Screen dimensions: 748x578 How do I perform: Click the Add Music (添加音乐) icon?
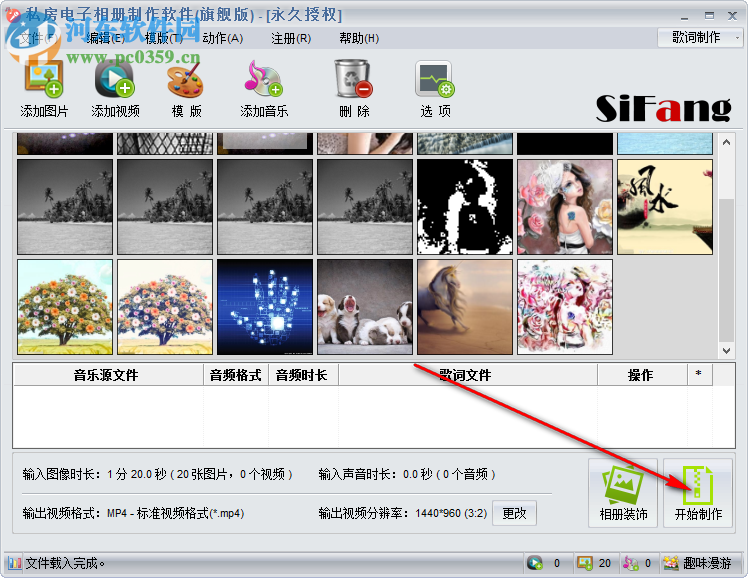tap(264, 79)
